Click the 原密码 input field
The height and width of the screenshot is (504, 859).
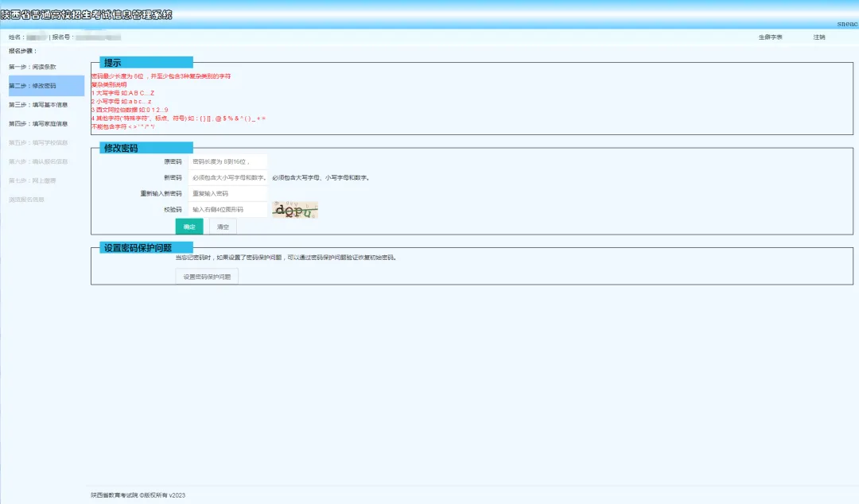click(x=227, y=161)
